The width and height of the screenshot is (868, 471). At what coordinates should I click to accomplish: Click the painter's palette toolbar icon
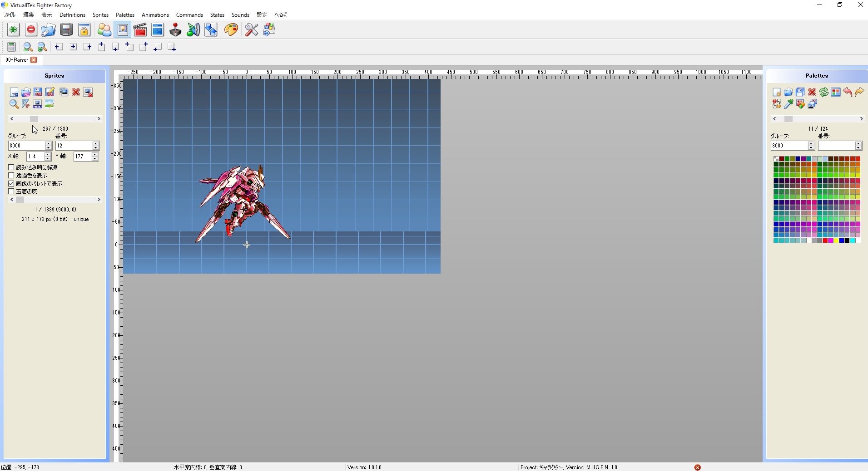click(x=231, y=30)
